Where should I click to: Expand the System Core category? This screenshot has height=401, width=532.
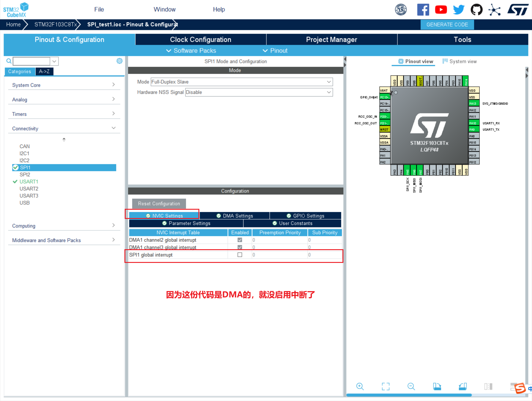[64, 85]
